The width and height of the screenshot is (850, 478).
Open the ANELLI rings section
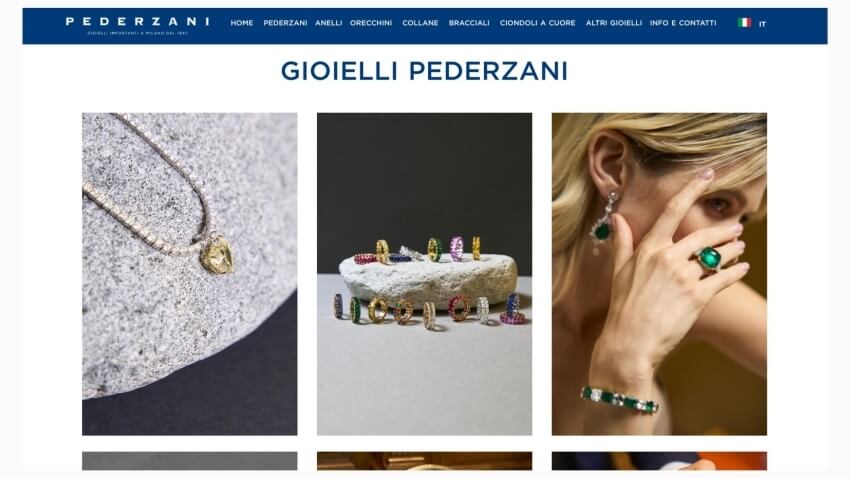coord(329,23)
